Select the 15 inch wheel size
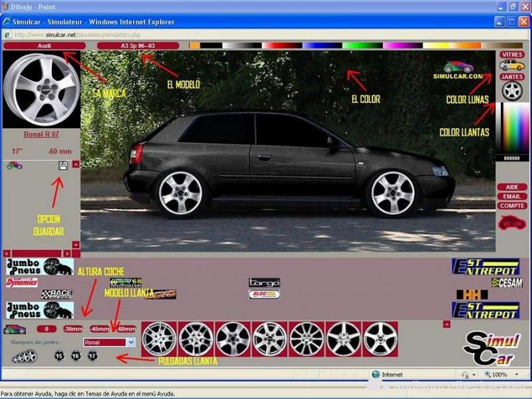532x399 pixels. coord(59,356)
